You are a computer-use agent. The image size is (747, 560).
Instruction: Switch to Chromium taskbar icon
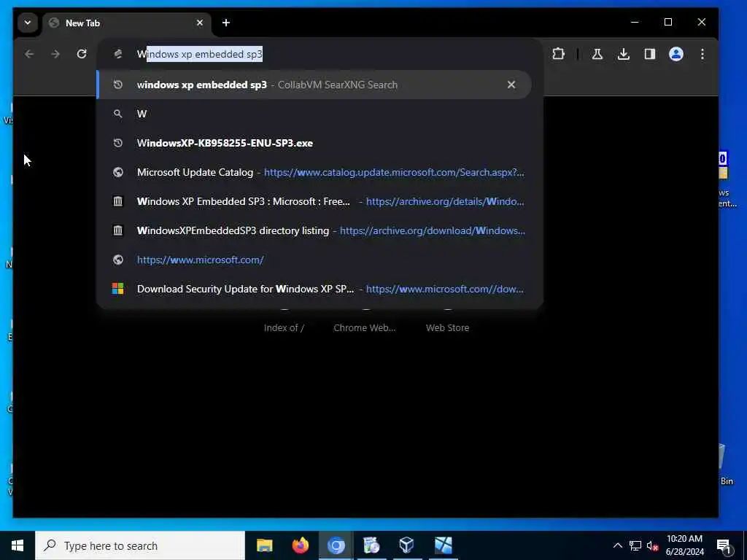pos(336,545)
